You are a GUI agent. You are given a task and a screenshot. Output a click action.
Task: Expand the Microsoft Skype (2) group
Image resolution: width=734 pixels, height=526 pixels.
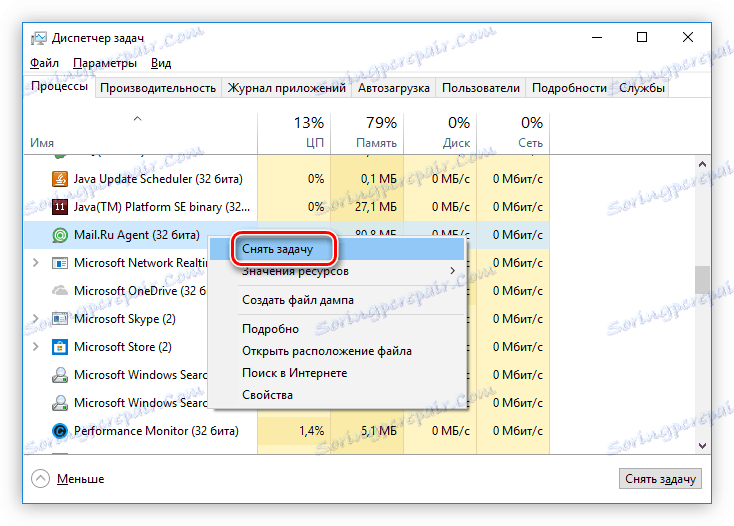[36, 319]
